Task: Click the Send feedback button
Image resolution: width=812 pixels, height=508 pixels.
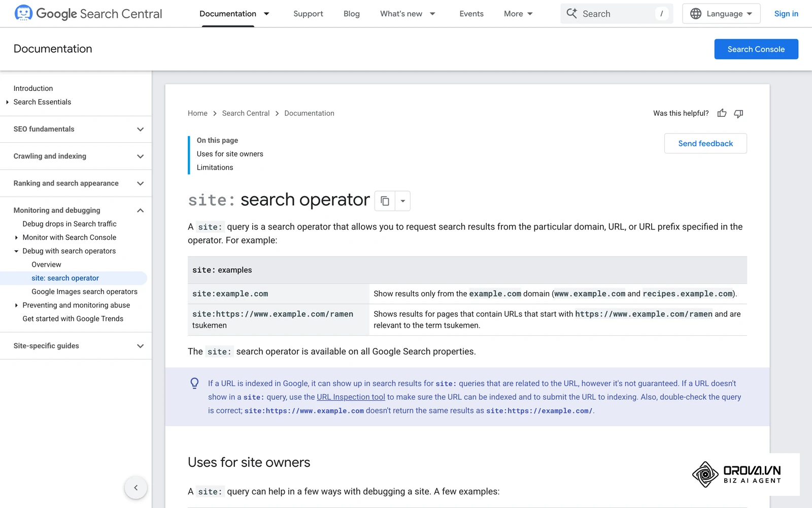Action: point(705,143)
